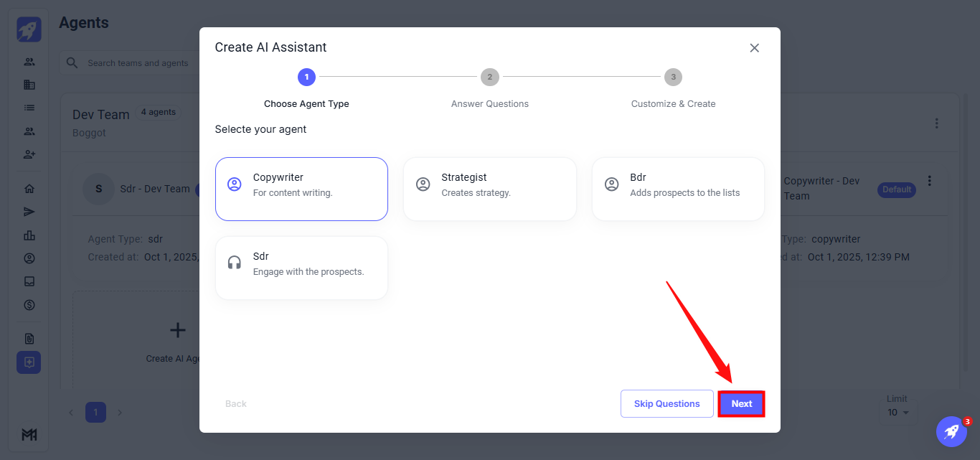Image resolution: width=980 pixels, height=460 pixels.
Task: Open the dollar billing icon in sidebar
Action: click(29, 304)
